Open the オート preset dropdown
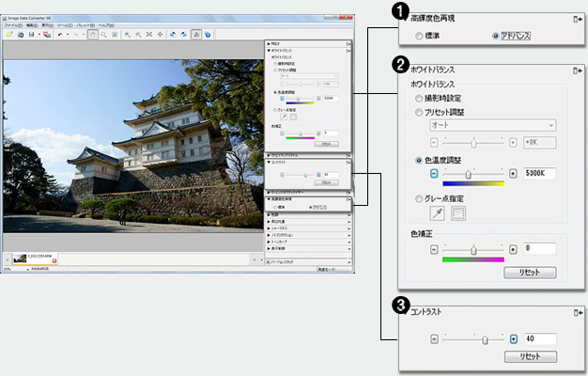This screenshot has height=376, width=588. point(493,125)
